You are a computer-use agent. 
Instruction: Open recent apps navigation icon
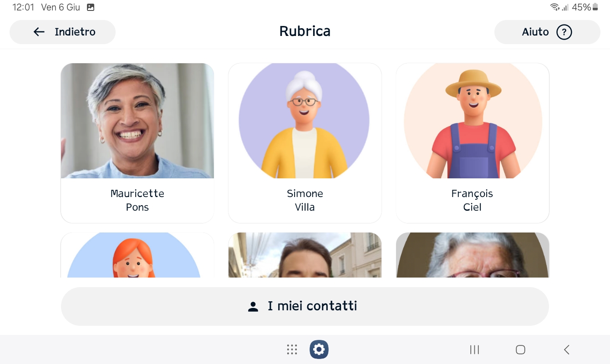475,349
